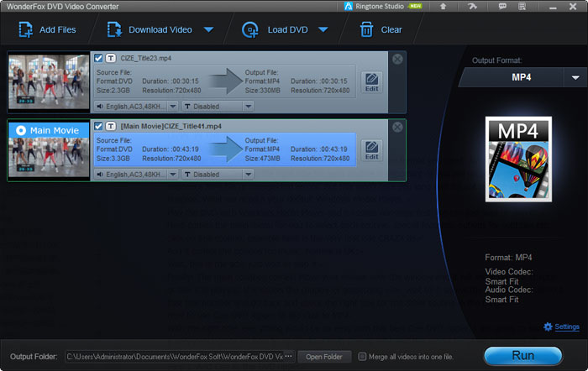Click the MP4 output format name
Viewport: 588px width, 371px height.
pyautogui.click(x=522, y=77)
